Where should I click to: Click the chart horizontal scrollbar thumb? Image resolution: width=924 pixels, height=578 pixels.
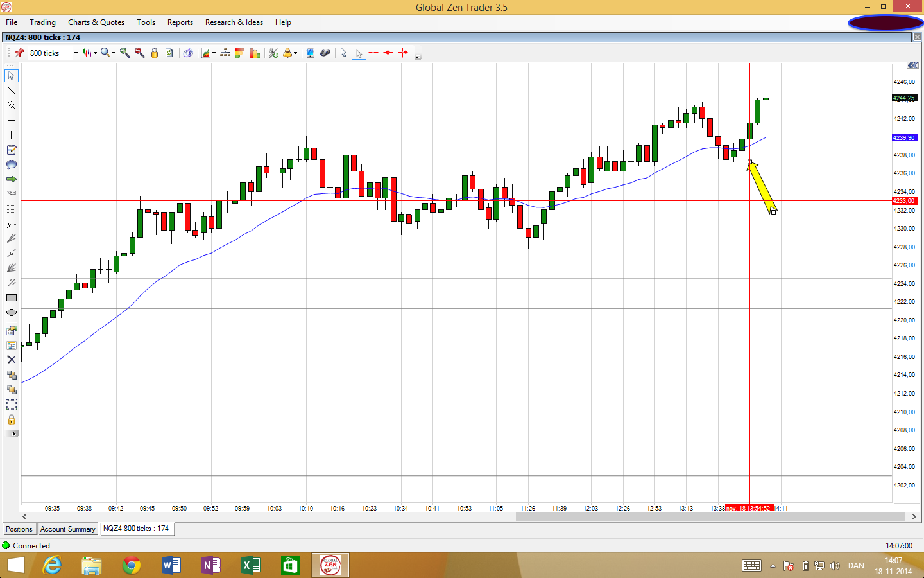710,516
